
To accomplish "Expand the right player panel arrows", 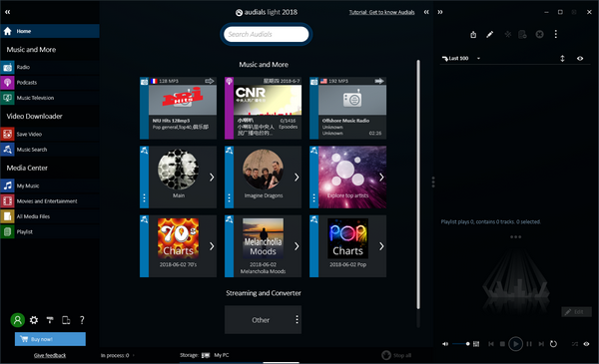I will (x=440, y=12).
